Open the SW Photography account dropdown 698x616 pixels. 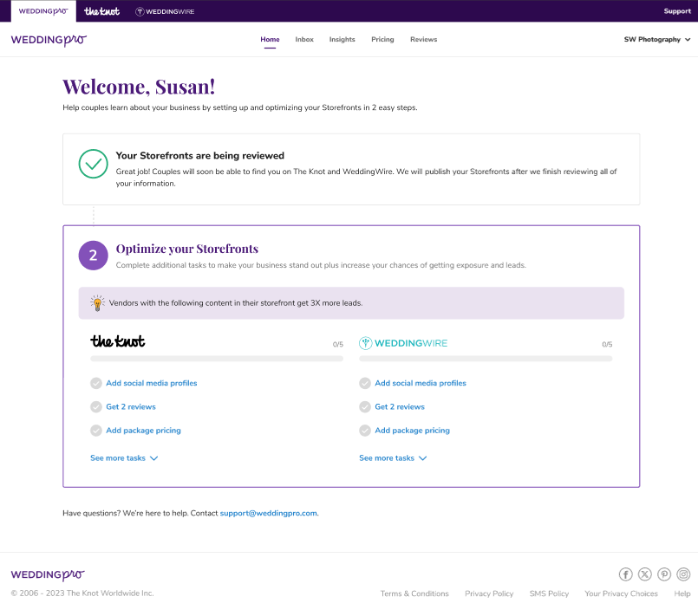click(x=657, y=40)
